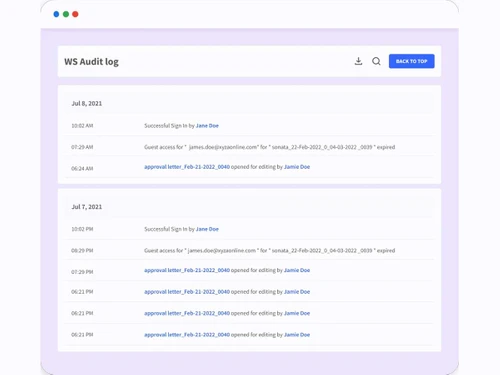This screenshot has width=500, height=375.
Task: Click the 08:29 PM timestamp
Action: [x=82, y=250]
